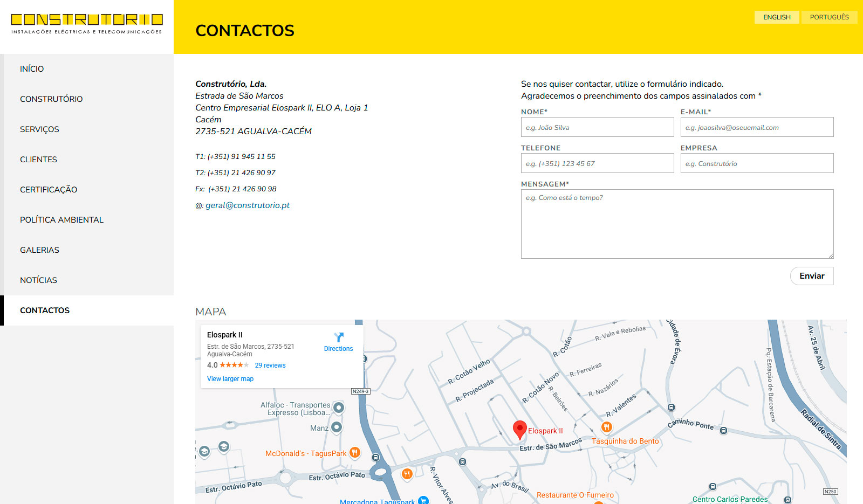Click the Tasquinha do Bento restaurant marker
863x504 pixels.
click(607, 427)
